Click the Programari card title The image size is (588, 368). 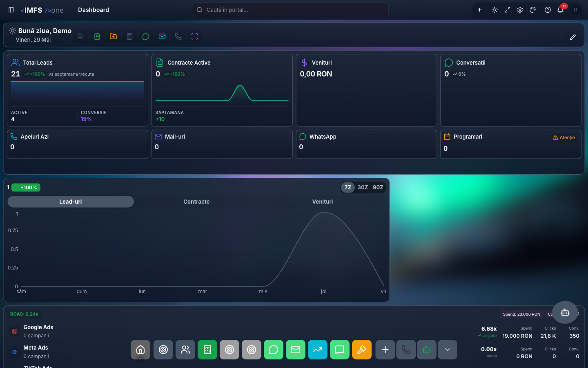pos(468,137)
